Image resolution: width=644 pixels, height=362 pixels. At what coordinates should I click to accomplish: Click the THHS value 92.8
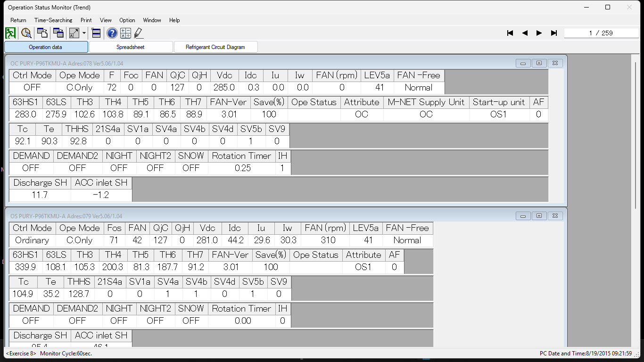click(77, 141)
